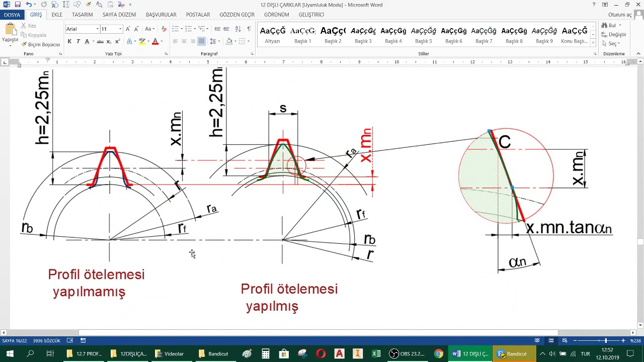Toggle underline (A) formatting
Image resolution: width=644 pixels, height=362 pixels.
point(87,41)
